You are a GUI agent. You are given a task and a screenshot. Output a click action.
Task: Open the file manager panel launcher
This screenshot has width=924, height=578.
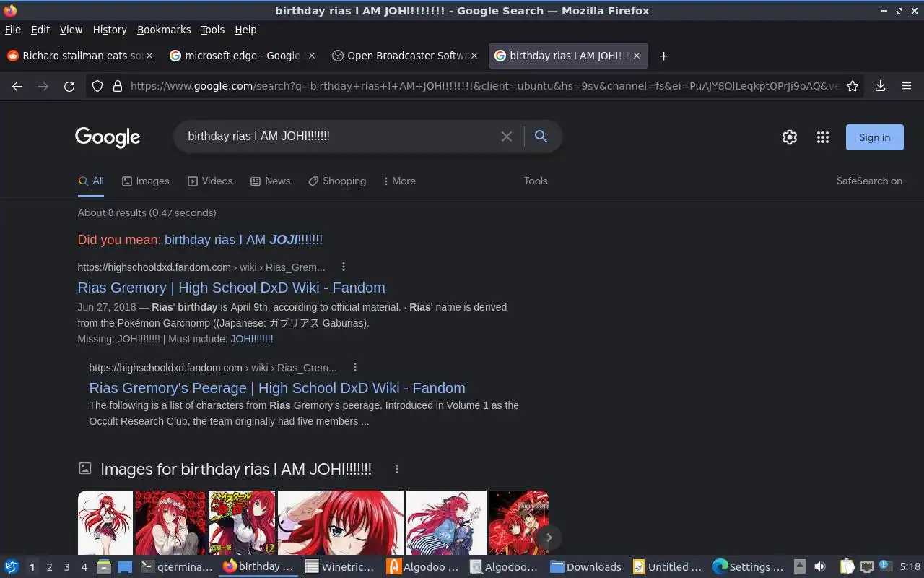104,566
